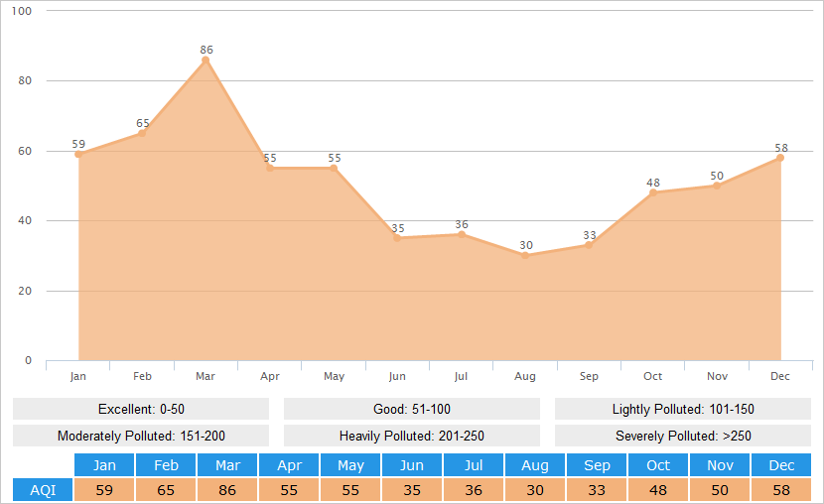Click the Lightly Polluted: 101-150 legend box

coord(683,410)
